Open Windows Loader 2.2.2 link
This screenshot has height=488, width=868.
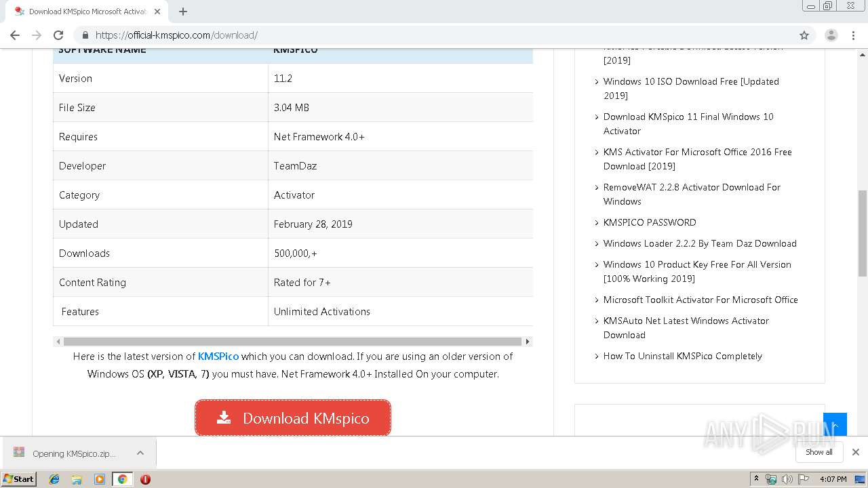[700, 243]
